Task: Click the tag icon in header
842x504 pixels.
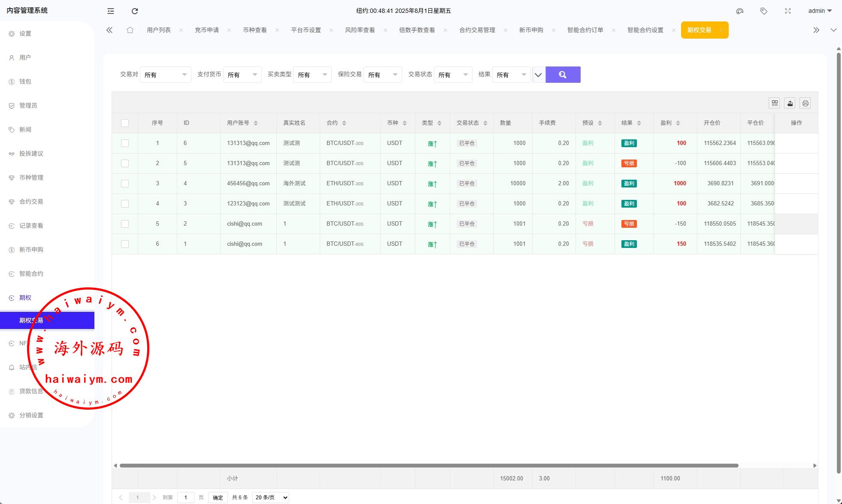Action: click(x=764, y=11)
